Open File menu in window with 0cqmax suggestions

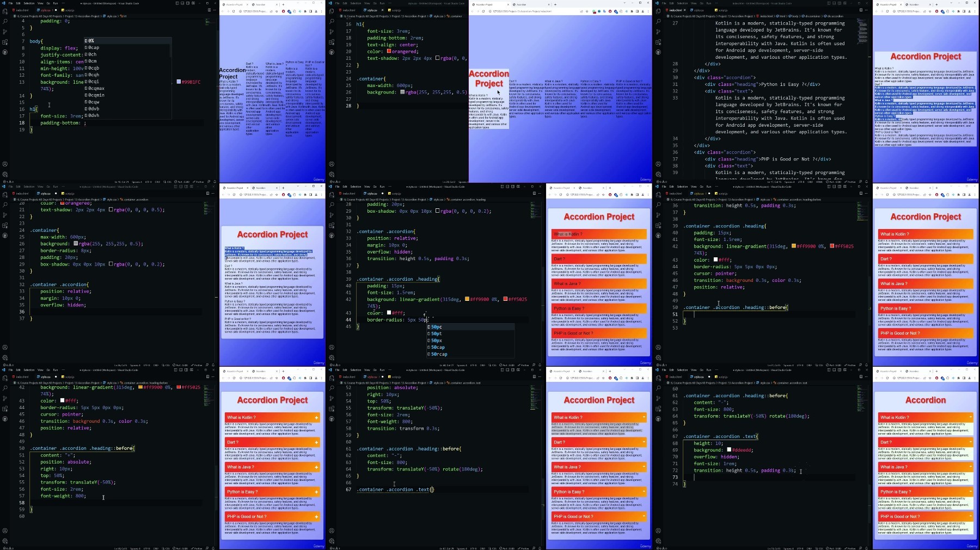[x=10, y=3]
